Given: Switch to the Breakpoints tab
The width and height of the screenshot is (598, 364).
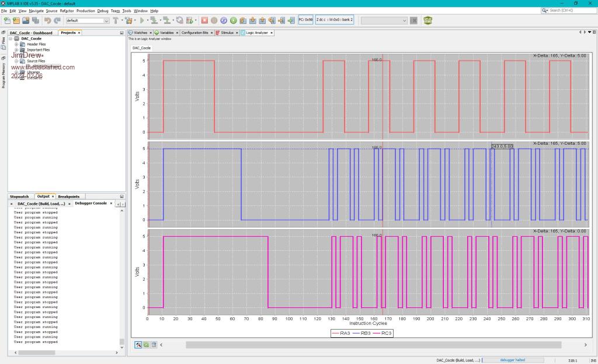Looking at the screenshot, I should [x=68, y=197].
